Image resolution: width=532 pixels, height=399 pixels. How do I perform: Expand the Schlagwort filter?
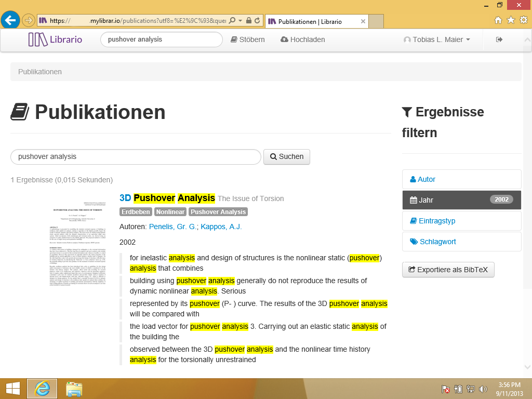pos(461,242)
